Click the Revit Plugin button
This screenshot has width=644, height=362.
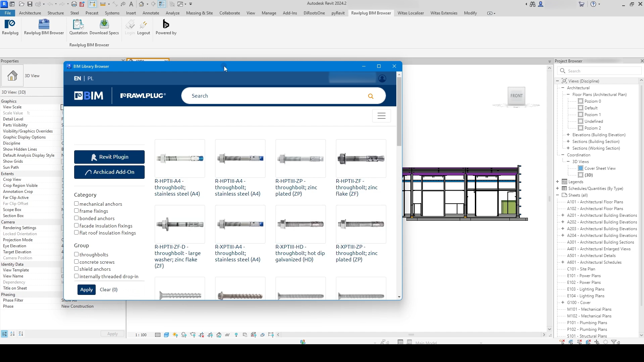point(109,157)
